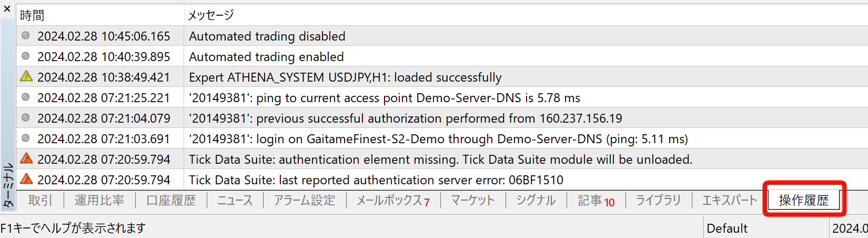Click the メッセージ column header
The width and height of the screenshot is (868, 238).
coord(211,15)
